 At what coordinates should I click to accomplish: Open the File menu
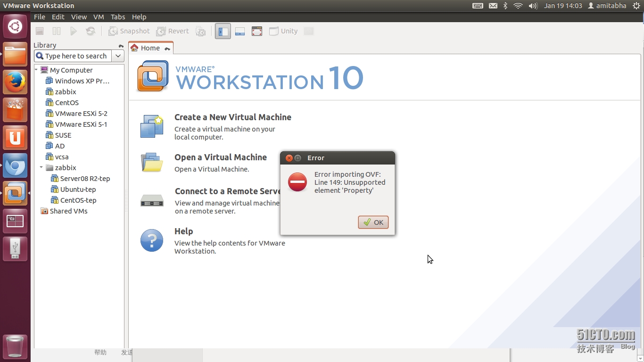coord(40,16)
